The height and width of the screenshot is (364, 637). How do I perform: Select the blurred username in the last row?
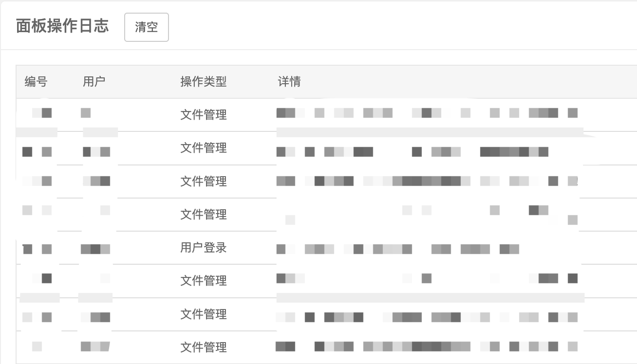click(95, 346)
